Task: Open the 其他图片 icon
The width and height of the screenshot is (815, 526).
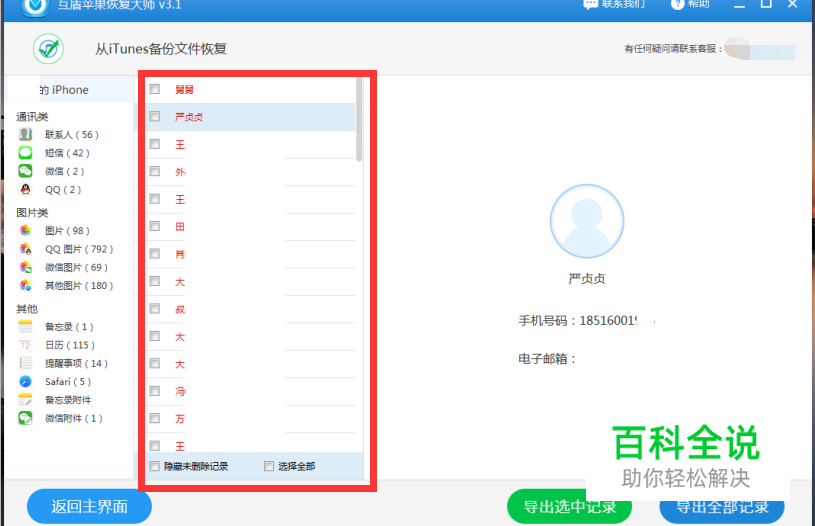Action: (x=25, y=285)
